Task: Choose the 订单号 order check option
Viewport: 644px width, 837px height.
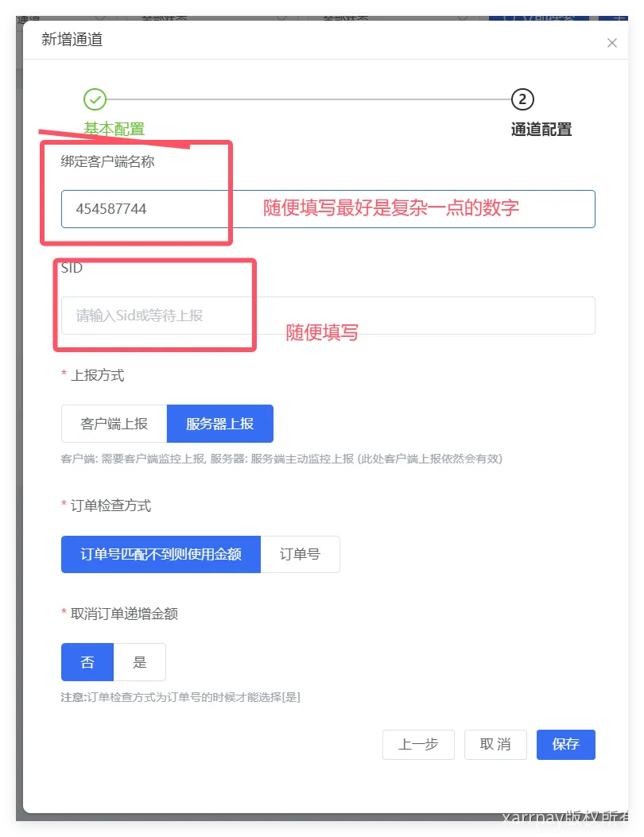Action: [x=300, y=554]
